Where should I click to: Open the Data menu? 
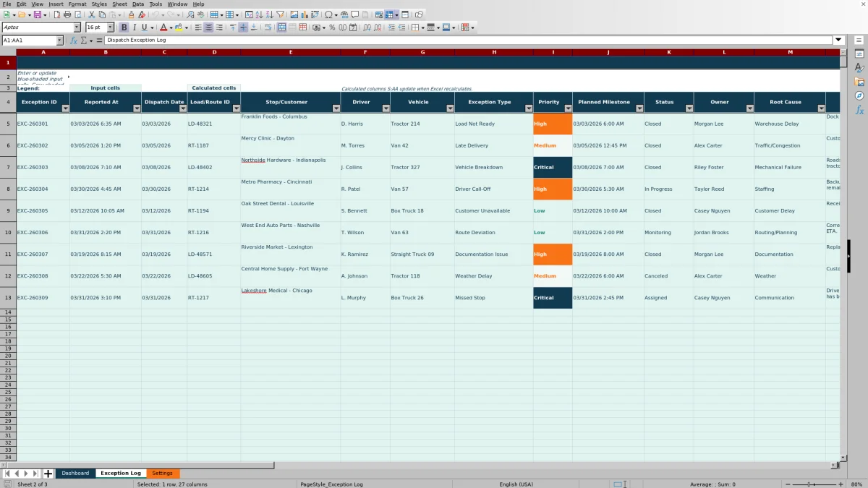tap(137, 4)
